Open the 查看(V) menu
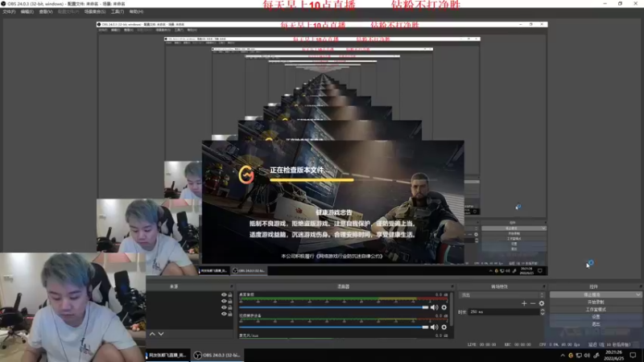This screenshot has width=644, height=362. 46,11
